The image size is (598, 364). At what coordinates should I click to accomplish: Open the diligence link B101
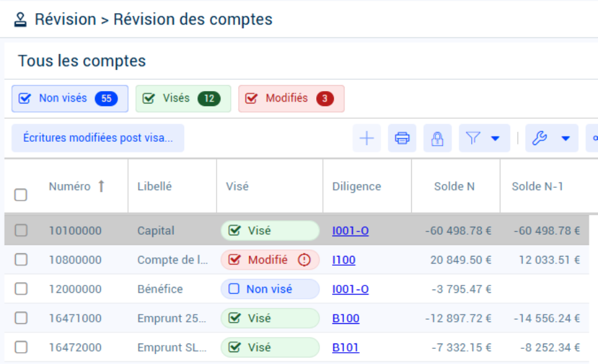[345, 348]
